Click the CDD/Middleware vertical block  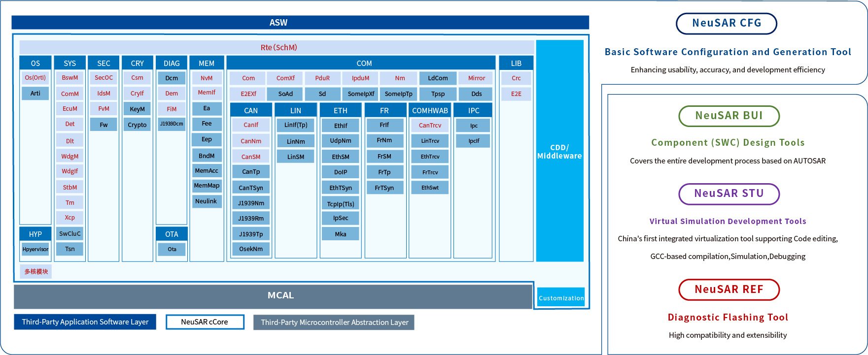[559, 151]
